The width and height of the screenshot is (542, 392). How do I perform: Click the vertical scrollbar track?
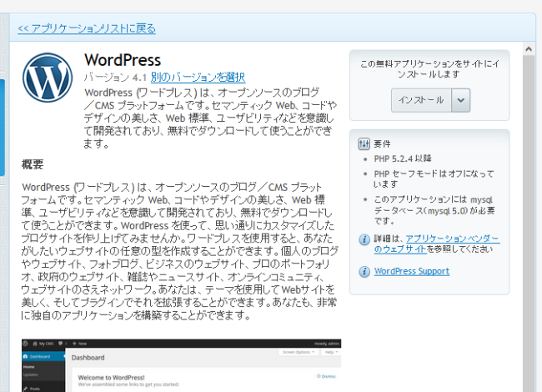tap(529, 224)
